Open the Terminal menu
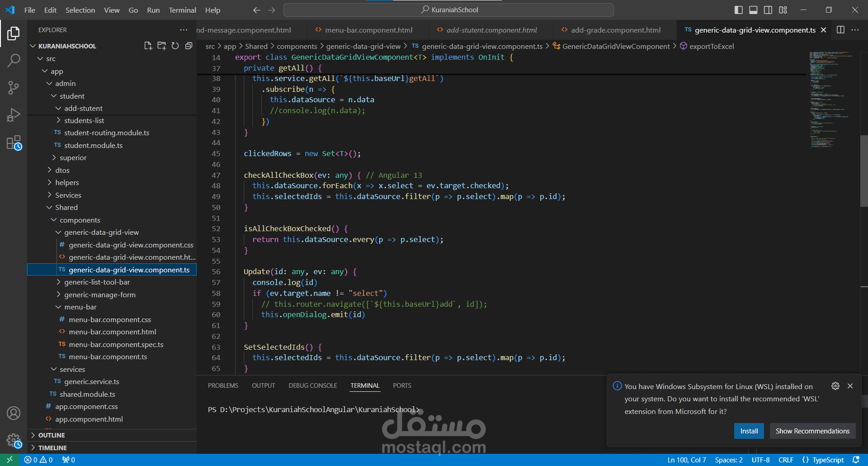Image resolution: width=868 pixels, height=466 pixels. 182,10
